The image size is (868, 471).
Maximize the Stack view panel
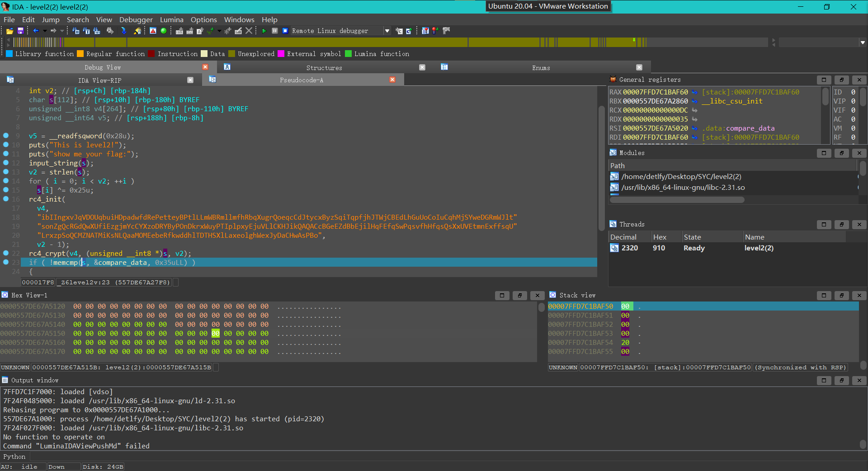pos(824,295)
